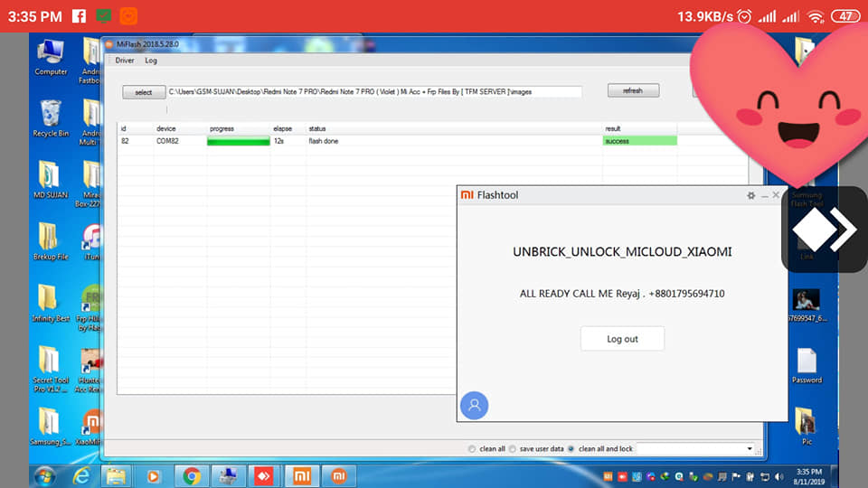
Task: Open the Driver menu in MiFlash
Action: [125, 61]
